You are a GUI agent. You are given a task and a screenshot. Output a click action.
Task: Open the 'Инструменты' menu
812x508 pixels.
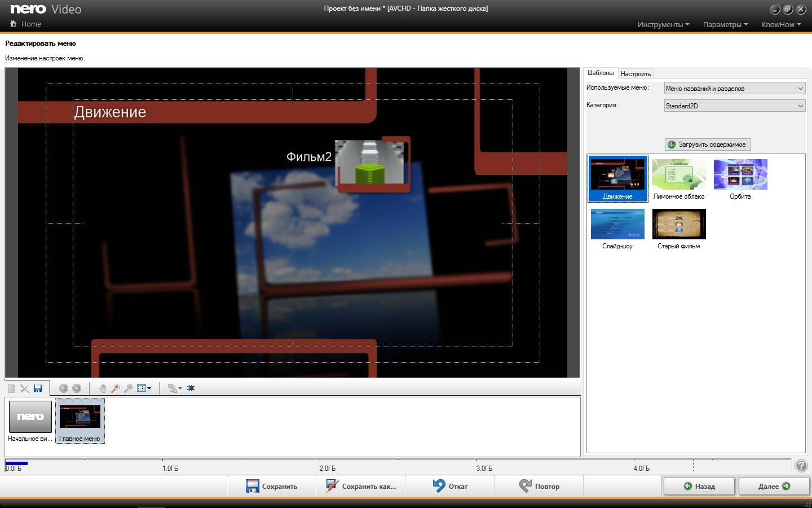[x=663, y=25]
